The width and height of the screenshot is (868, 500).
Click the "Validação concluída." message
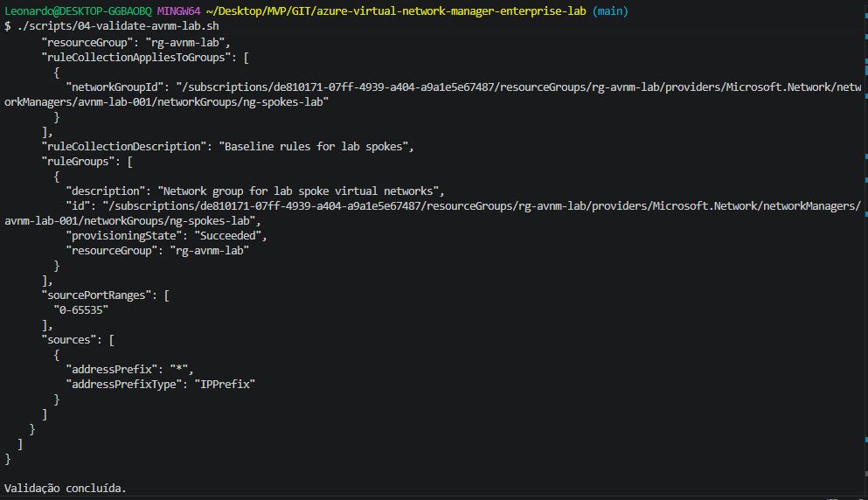[x=66, y=489]
